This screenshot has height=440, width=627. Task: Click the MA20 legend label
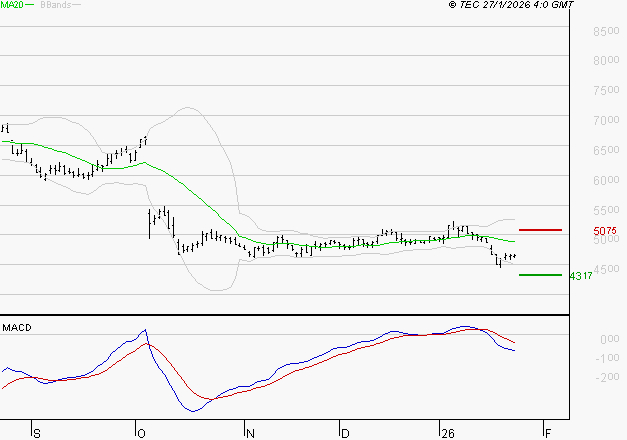tap(12, 5)
